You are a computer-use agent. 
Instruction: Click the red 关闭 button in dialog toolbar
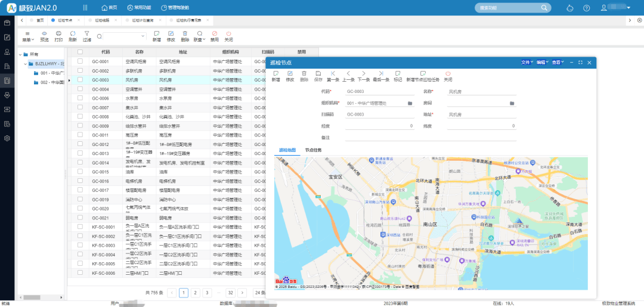coord(448,73)
